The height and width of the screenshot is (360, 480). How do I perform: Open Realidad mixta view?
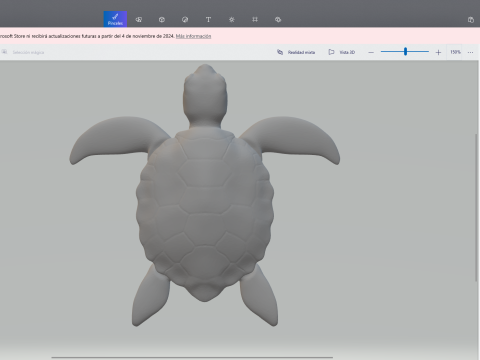click(x=296, y=52)
